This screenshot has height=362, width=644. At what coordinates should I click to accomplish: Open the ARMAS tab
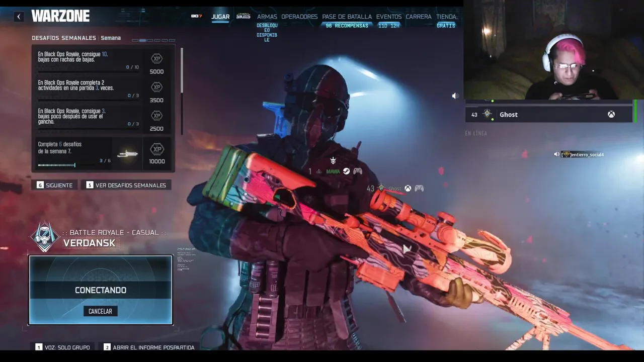[x=267, y=17]
